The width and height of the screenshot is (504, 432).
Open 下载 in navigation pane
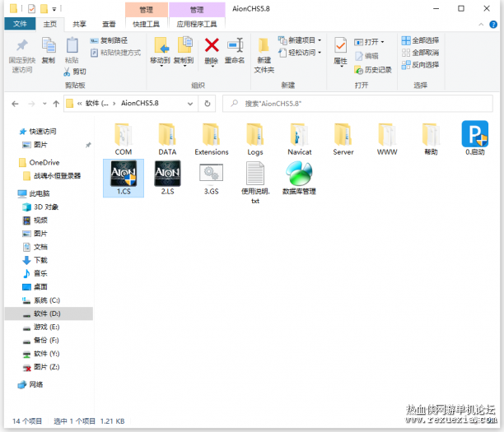[35, 260]
